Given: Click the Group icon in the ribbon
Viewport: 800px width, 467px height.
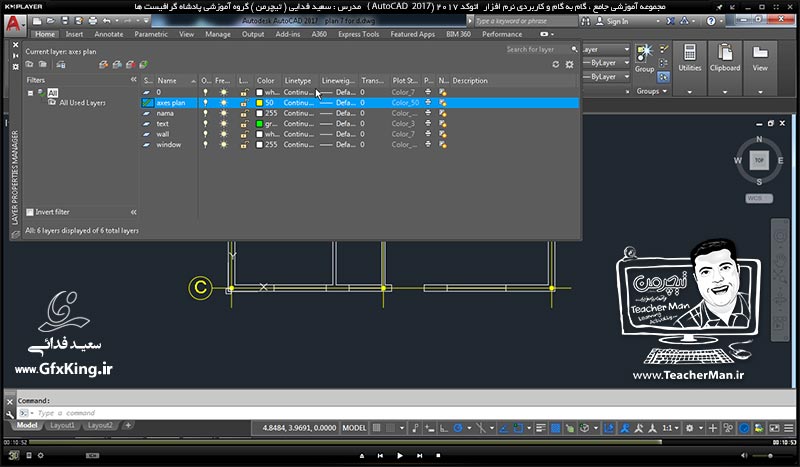Looking at the screenshot, I should click(x=644, y=53).
